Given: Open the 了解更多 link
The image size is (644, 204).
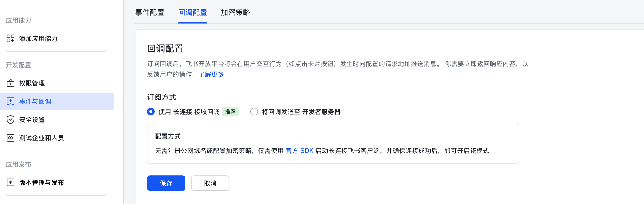Looking at the screenshot, I should (x=211, y=74).
